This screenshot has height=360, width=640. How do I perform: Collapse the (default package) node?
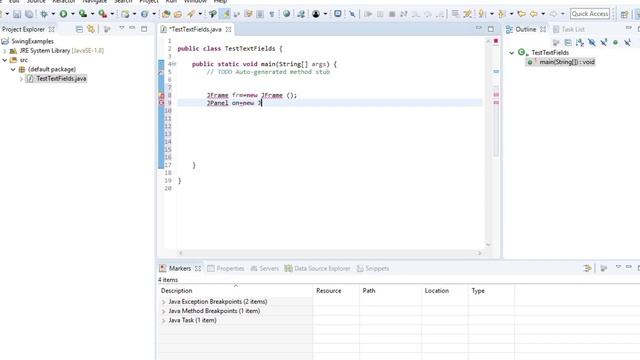pos(13,69)
